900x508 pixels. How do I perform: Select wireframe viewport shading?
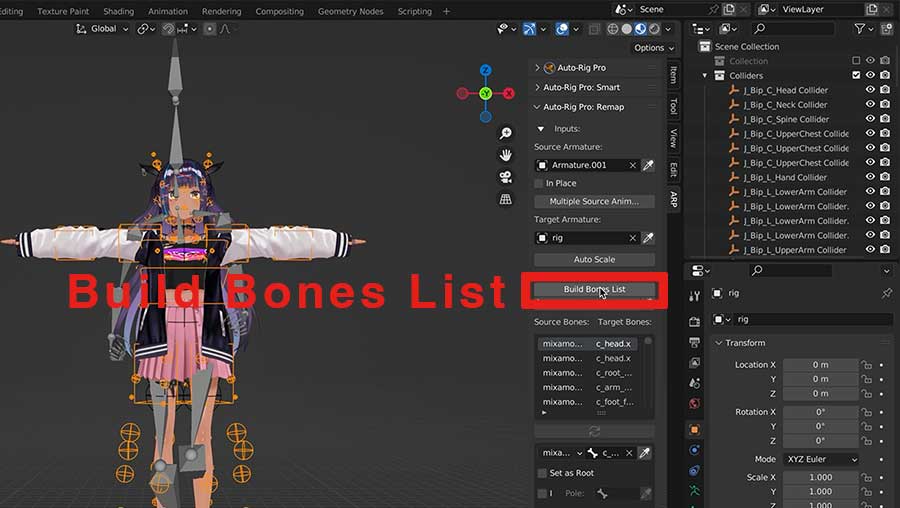pos(613,29)
